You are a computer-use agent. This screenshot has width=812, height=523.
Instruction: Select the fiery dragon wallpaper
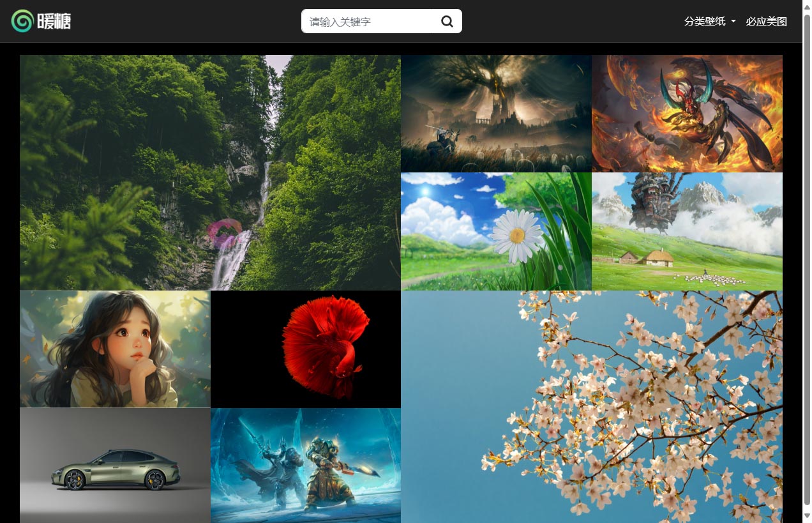(x=687, y=113)
